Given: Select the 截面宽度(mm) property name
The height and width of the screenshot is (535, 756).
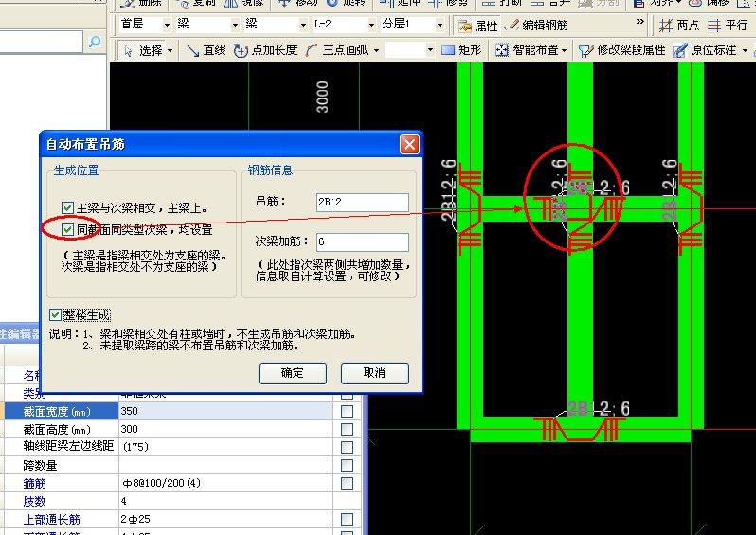Looking at the screenshot, I should (x=57, y=411).
